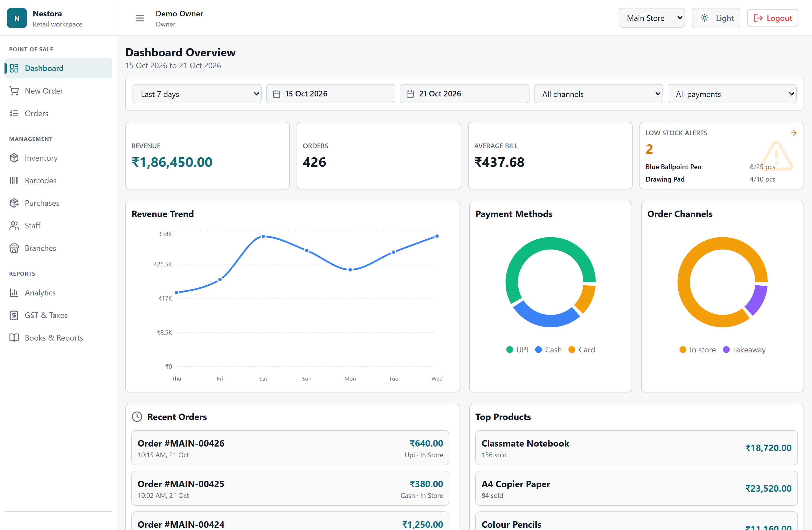The height and width of the screenshot is (530, 812).
Task: Click the start date field 15 Oct 2026
Action: coord(331,94)
